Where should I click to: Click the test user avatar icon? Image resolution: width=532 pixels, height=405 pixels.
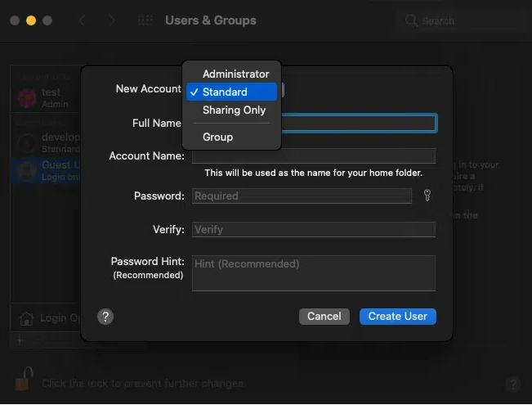pos(26,98)
